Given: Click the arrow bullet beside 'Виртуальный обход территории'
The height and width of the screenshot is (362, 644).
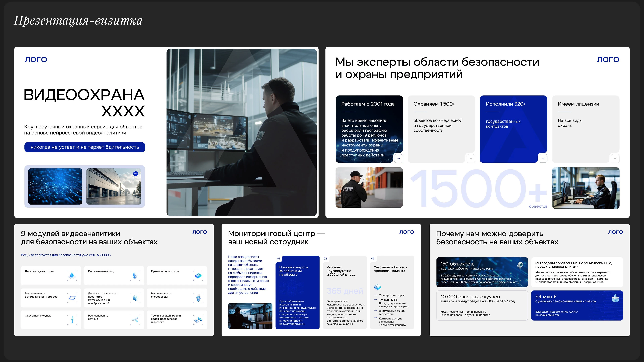Looking at the screenshot, I should coord(375,311).
